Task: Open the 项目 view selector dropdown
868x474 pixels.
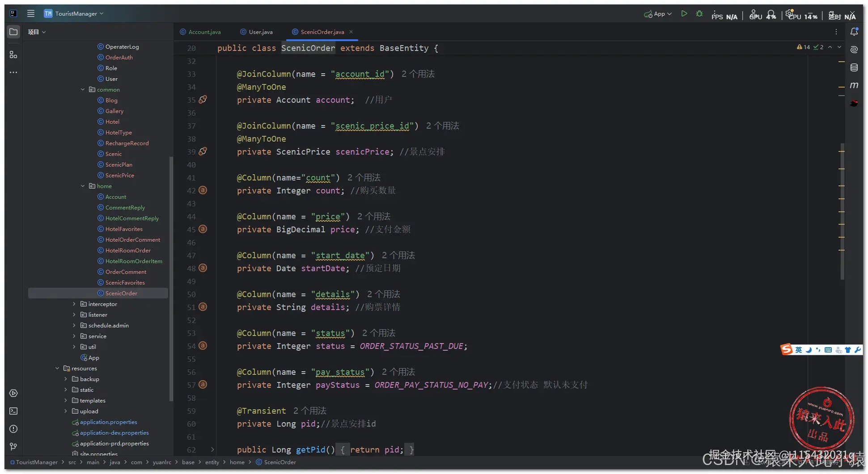Action: (x=37, y=32)
